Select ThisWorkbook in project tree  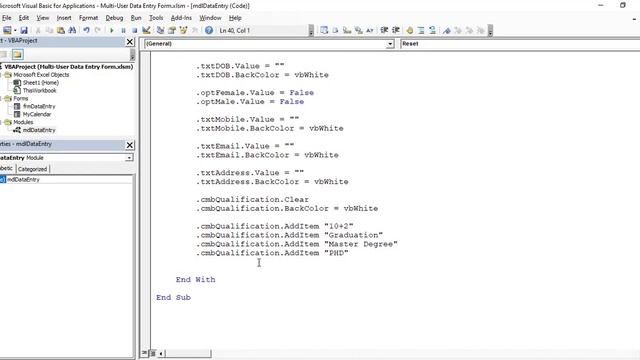tap(39, 90)
